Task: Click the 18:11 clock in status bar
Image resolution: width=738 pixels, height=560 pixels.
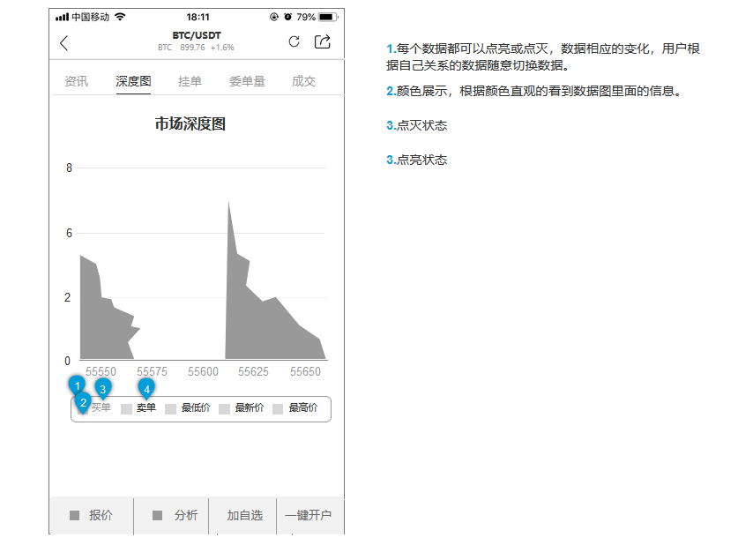Action: [198, 17]
